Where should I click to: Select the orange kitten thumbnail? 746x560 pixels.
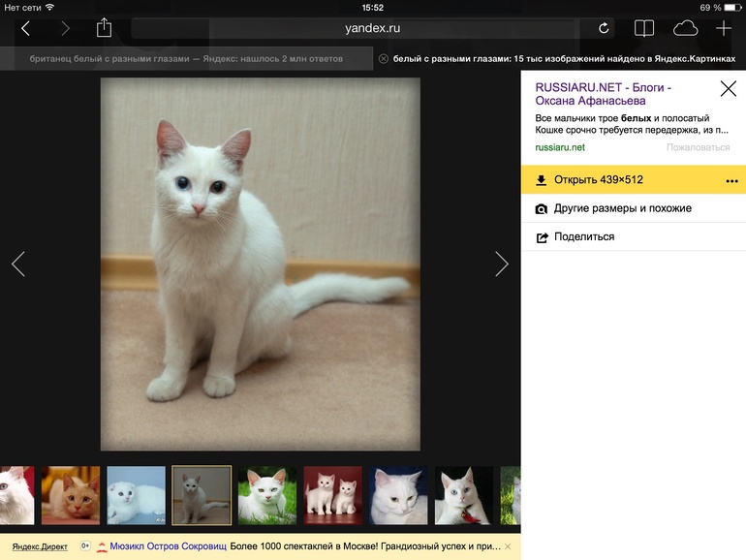(70, 495)
